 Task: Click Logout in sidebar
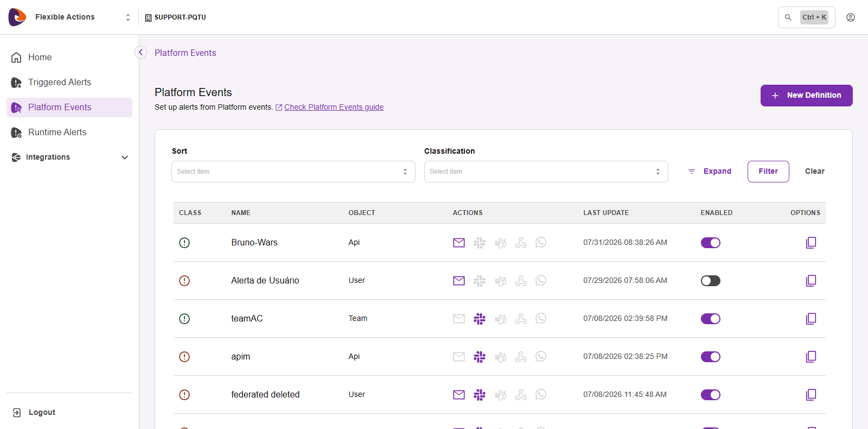coord(34,413)
